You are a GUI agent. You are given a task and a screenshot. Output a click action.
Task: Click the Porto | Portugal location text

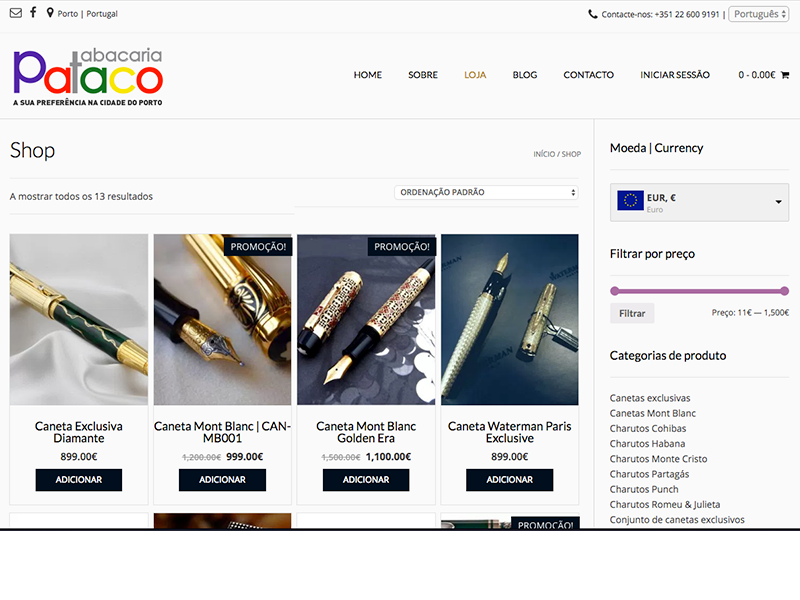coord(87,14)
